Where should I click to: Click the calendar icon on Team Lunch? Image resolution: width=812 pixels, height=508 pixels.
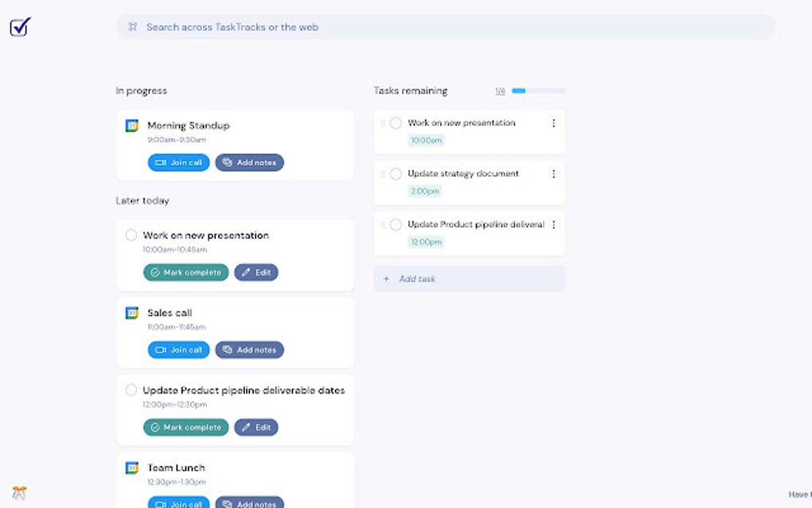pyautogui.click(x=132, y=467)
